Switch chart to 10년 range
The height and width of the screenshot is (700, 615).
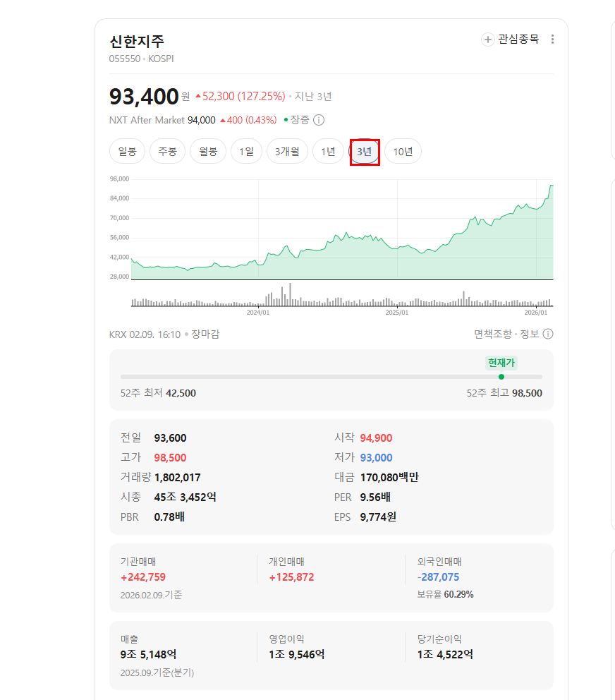click(403, 151)
